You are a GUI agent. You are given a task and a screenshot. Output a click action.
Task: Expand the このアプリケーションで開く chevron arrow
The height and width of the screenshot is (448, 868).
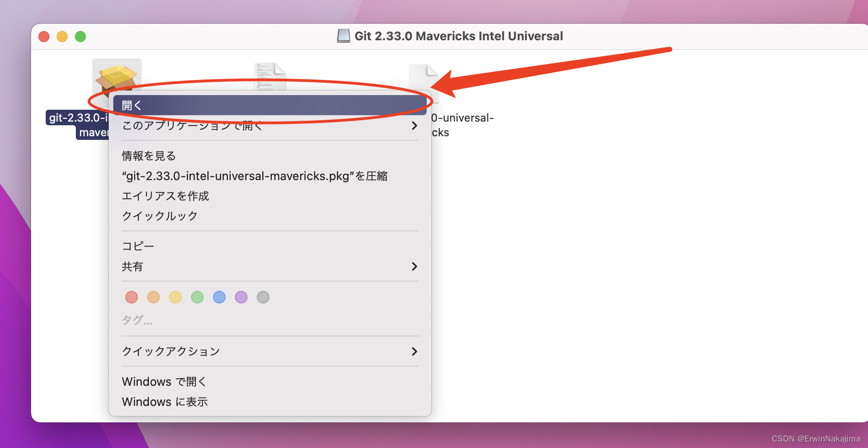point(414,125)
